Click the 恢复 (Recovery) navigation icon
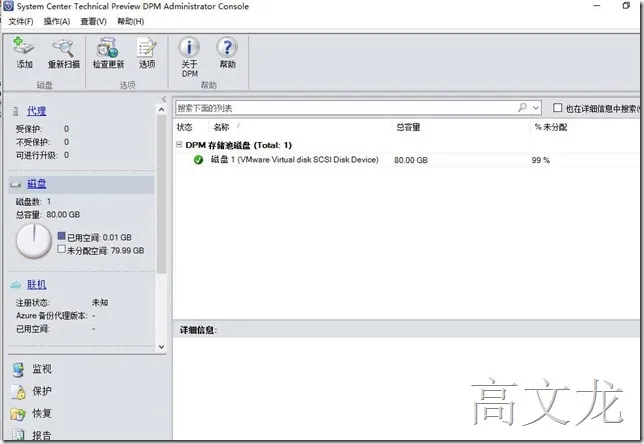 (x=18, y=414)
